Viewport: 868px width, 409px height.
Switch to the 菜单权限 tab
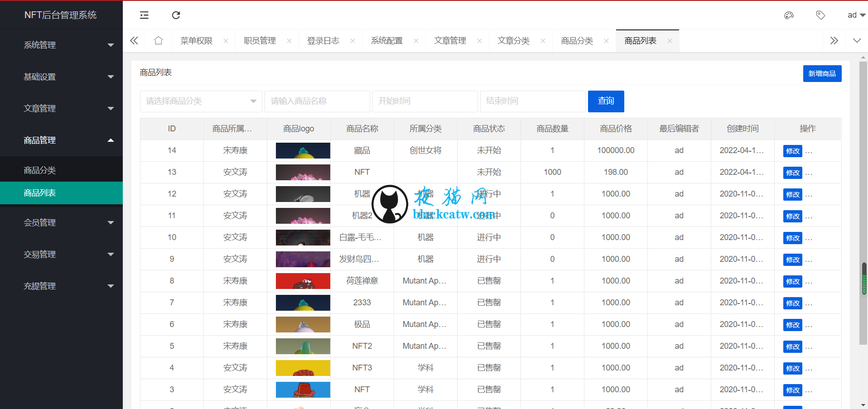[196, 41]
